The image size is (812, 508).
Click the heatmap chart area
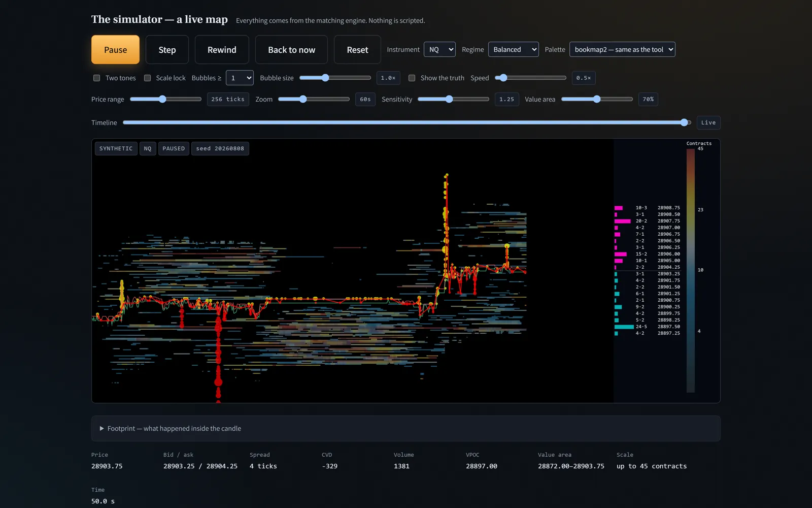[x=353, y=271]
